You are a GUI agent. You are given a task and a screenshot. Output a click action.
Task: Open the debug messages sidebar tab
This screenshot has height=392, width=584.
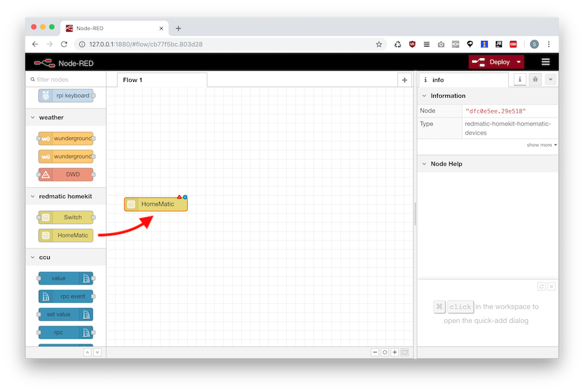[x=535, y=80]
